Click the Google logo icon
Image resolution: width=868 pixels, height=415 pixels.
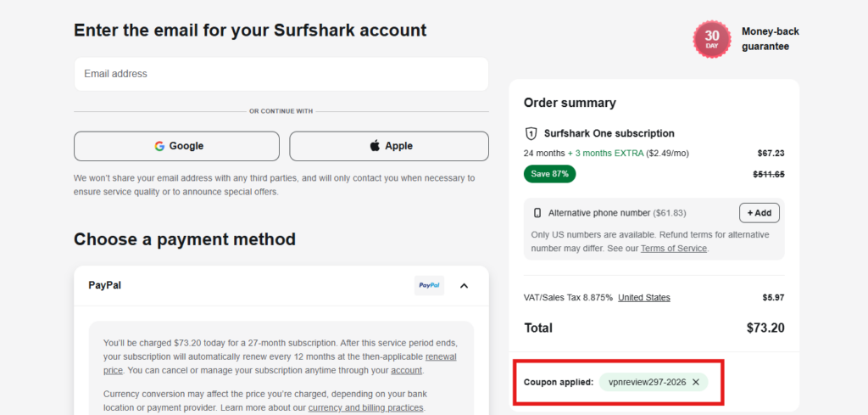[x=159, y=146]
